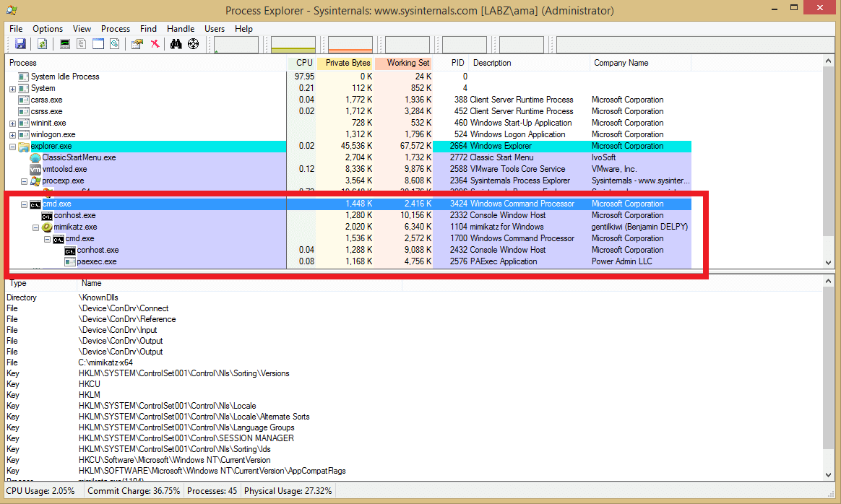Sort handles by the Name column header
This screenshot has width=841, height=504.
tap(240, 284)
